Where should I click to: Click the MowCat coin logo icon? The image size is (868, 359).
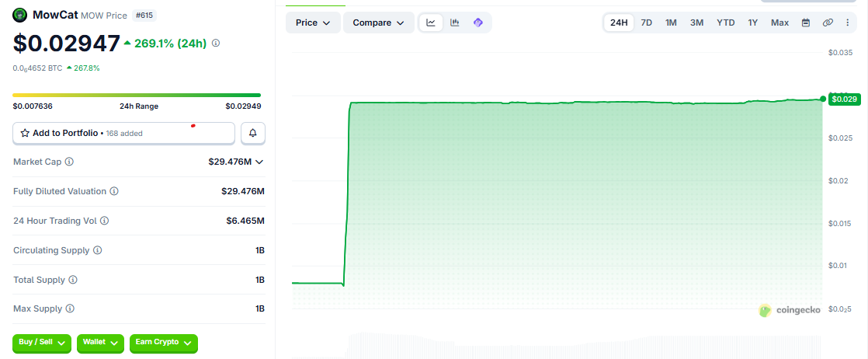pyautogui.click(x=20, y=15)
